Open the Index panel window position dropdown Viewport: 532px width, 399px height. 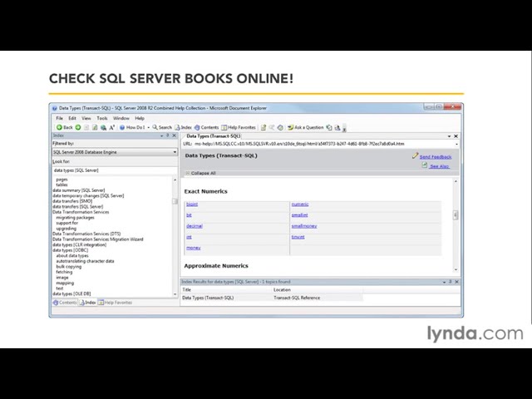[162, 135]
